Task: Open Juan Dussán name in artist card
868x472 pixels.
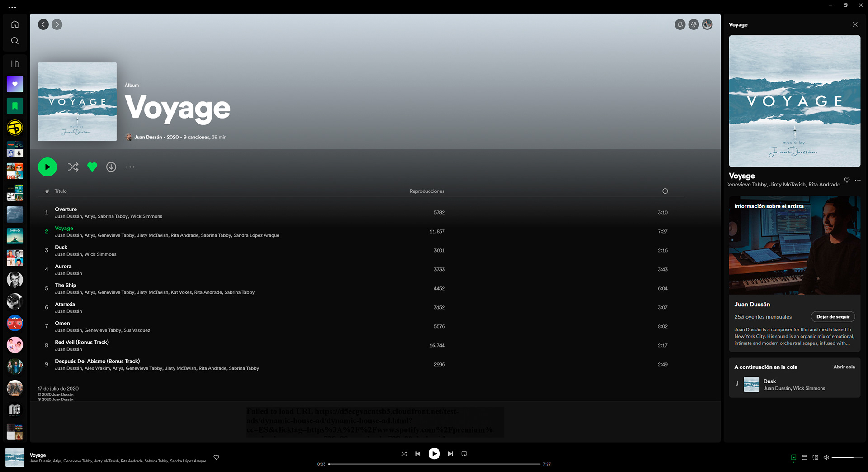Action: point(752,305)
